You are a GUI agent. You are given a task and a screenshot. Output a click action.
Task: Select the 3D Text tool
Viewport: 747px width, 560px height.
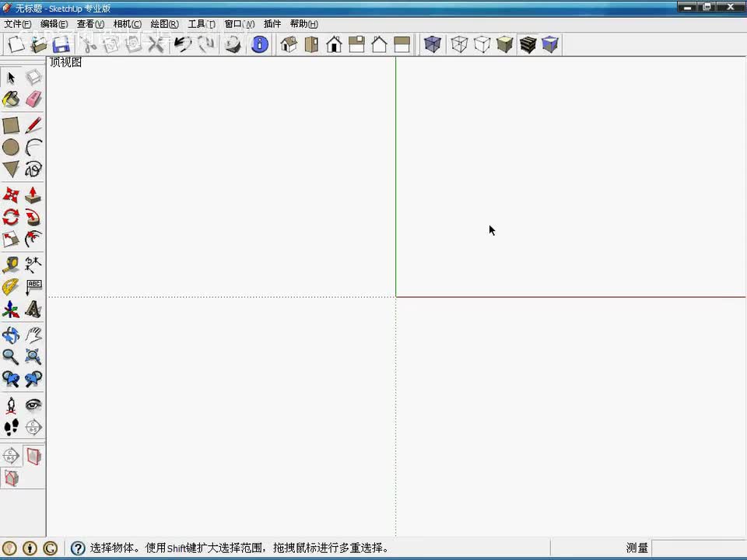click(33, 309)
